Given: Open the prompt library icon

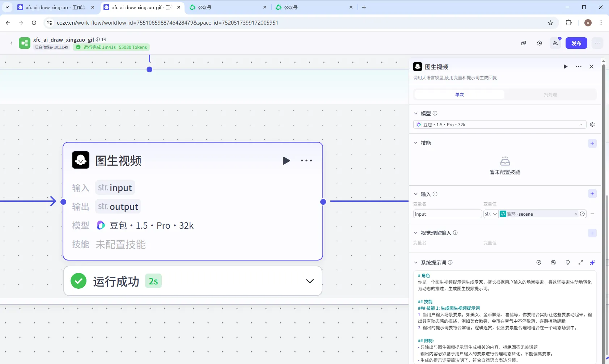Looking at the screenshot, I should coord(553,263).
